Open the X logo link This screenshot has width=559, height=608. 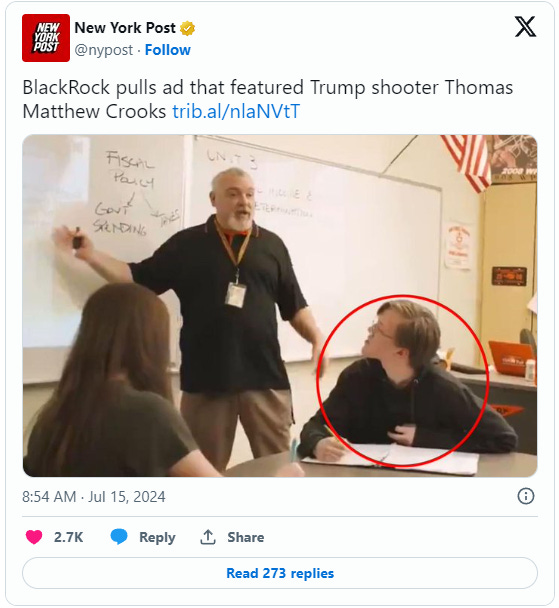point(525,27)
